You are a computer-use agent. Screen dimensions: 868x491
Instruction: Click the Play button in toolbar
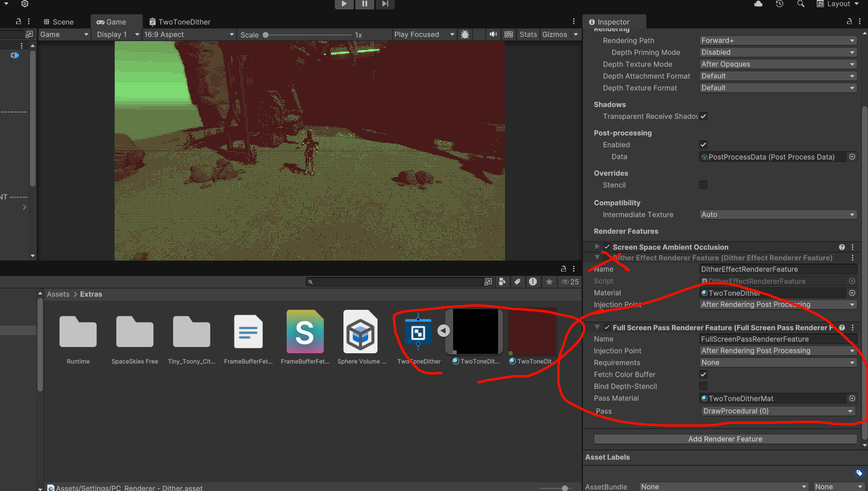[x=344, y=4]
